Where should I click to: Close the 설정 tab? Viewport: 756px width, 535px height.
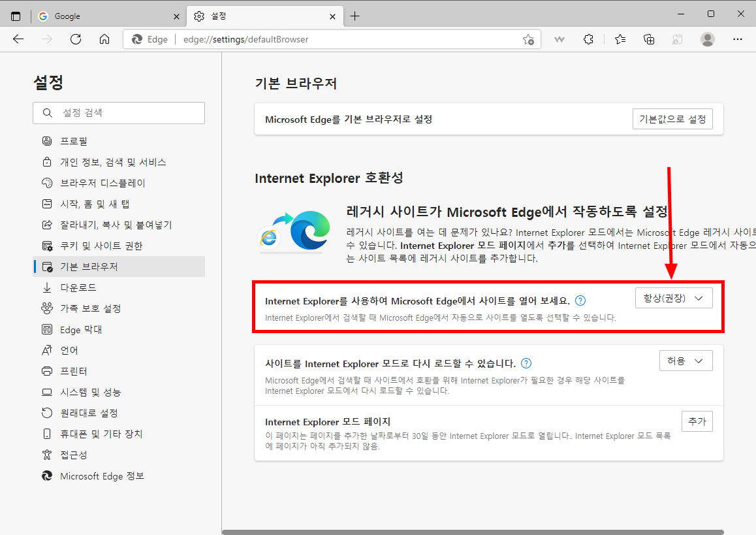(x=333, y=16)
